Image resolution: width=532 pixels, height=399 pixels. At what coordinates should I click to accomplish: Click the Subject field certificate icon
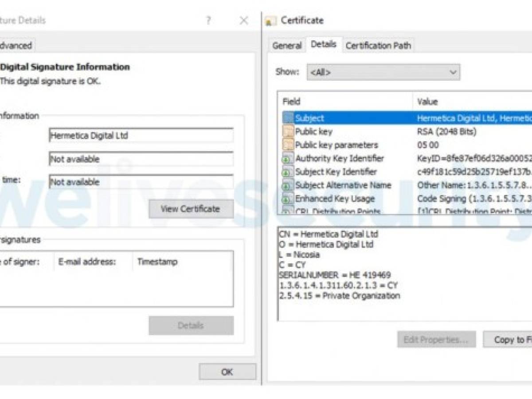[x=288, y=118]
